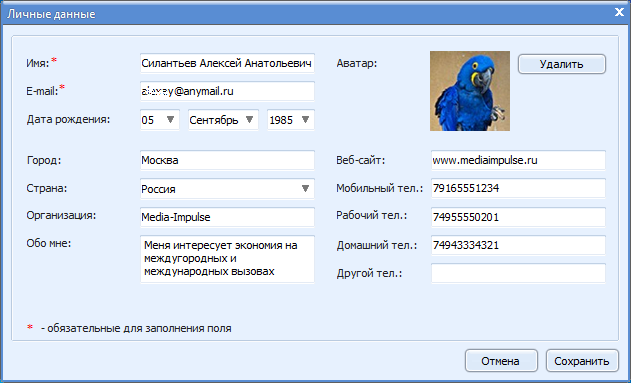Screen dimensions: 631x383
Task: Focus the Город field containing Москва
Action: pyautogui.click(x=227, y=160)
